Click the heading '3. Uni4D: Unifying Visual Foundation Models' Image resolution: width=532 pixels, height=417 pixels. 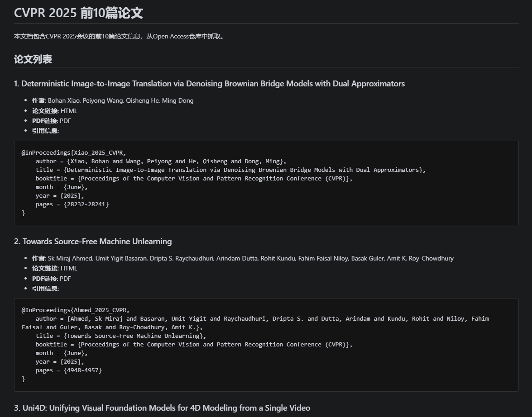point(162,408)
